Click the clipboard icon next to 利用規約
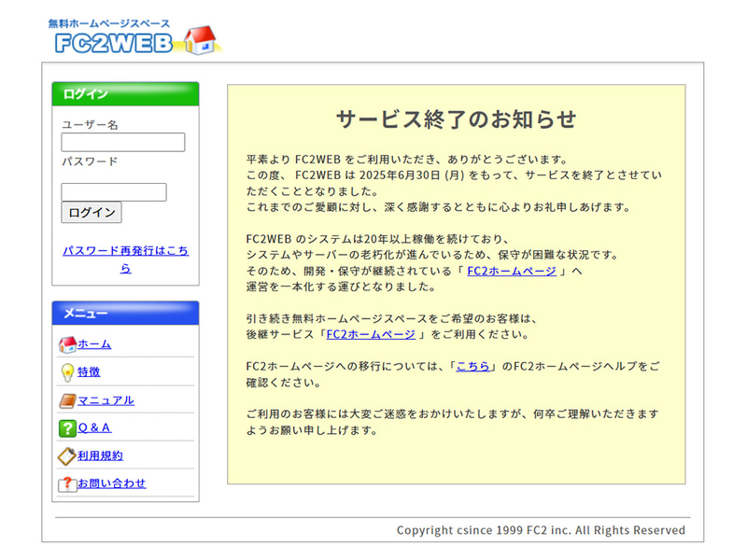 67,455
